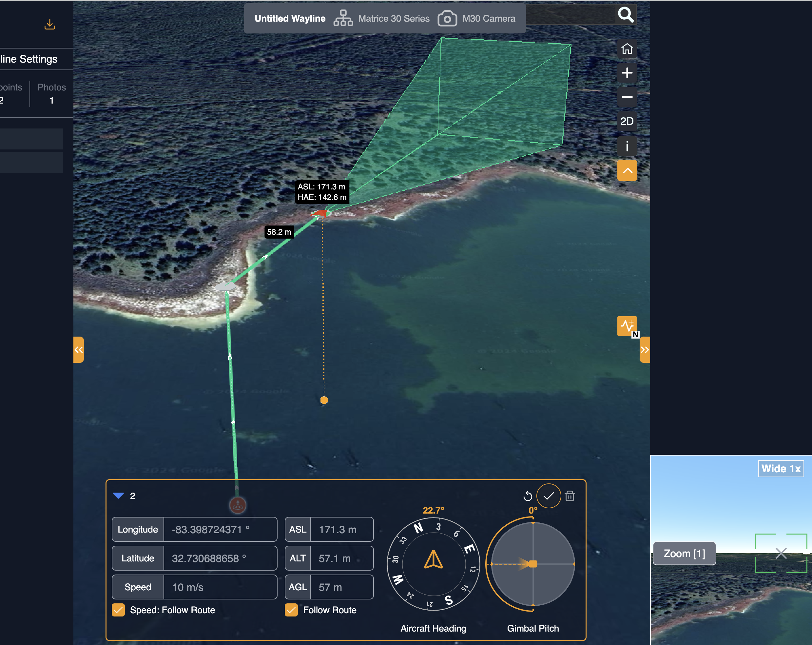Confirm waypoint with the checkmark button
This screenshot has width=812, height=645.
(548, 496)
